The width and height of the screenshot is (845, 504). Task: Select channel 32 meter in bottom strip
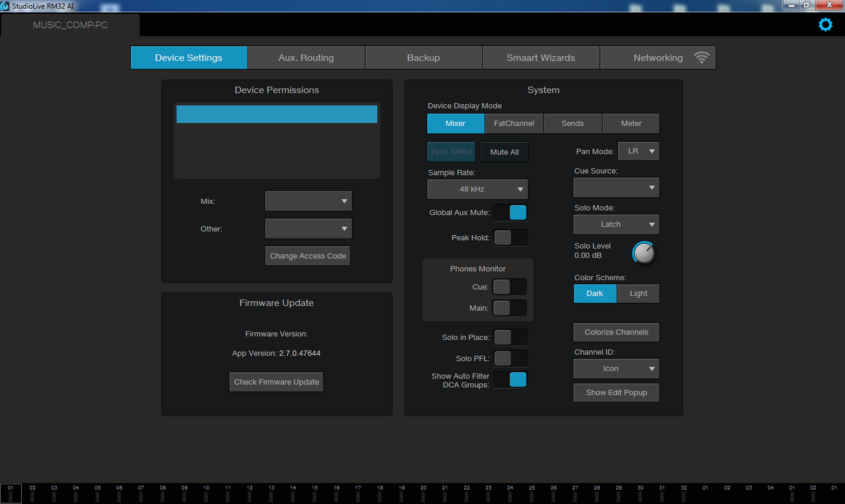[x=684, y=493]
